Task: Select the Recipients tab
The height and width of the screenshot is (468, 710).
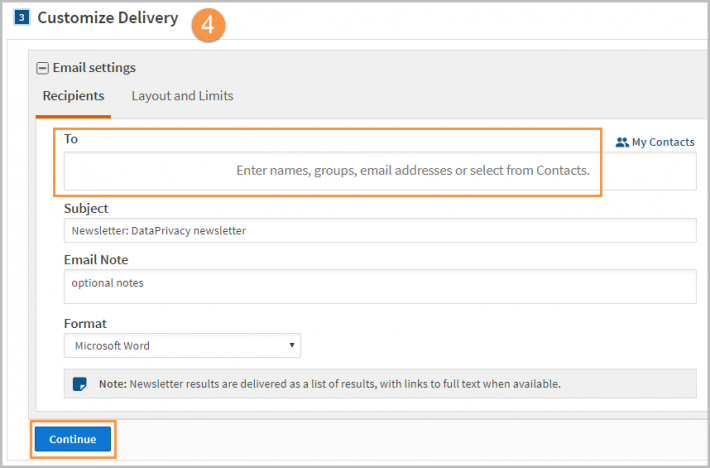Action: coord(73,96)
